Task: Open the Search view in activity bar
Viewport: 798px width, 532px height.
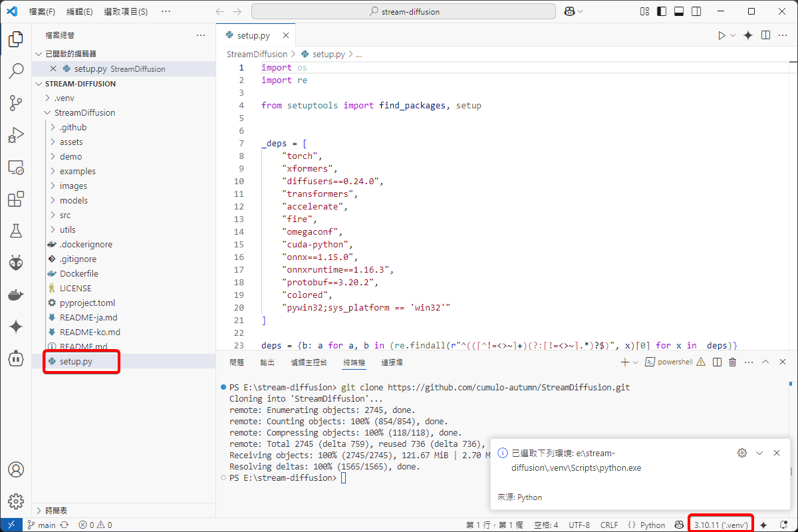Action: pyautogui.click(x=16, y=71)
